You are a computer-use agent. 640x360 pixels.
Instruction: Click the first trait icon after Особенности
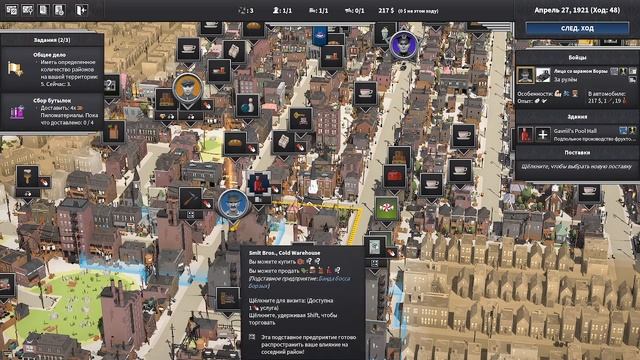click(558, 93)
